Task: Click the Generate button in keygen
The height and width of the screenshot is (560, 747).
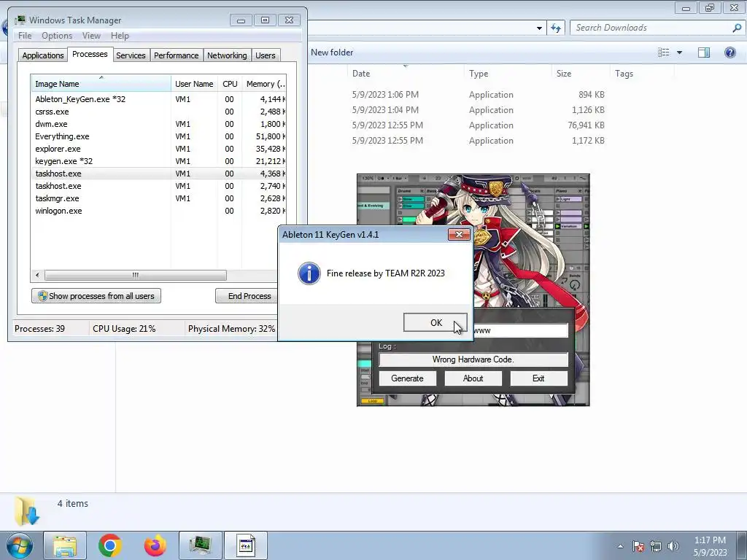Action: coord(407,378)
